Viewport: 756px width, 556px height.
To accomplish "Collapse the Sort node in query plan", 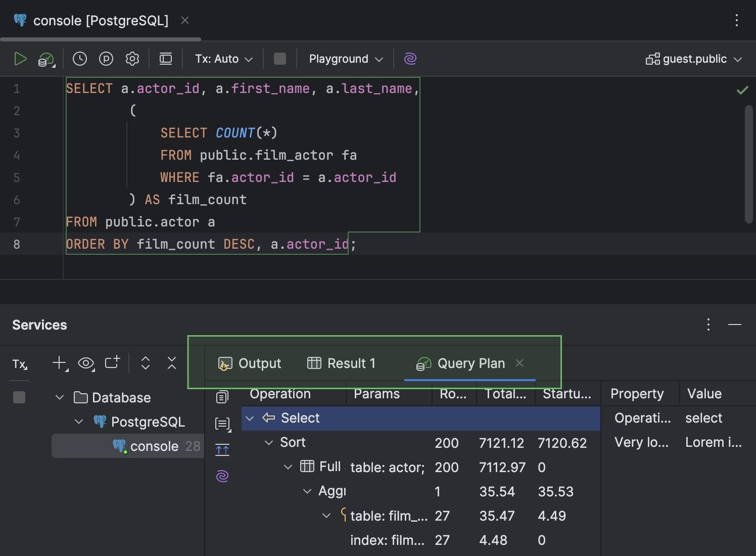I will click(x=269, y=443).
